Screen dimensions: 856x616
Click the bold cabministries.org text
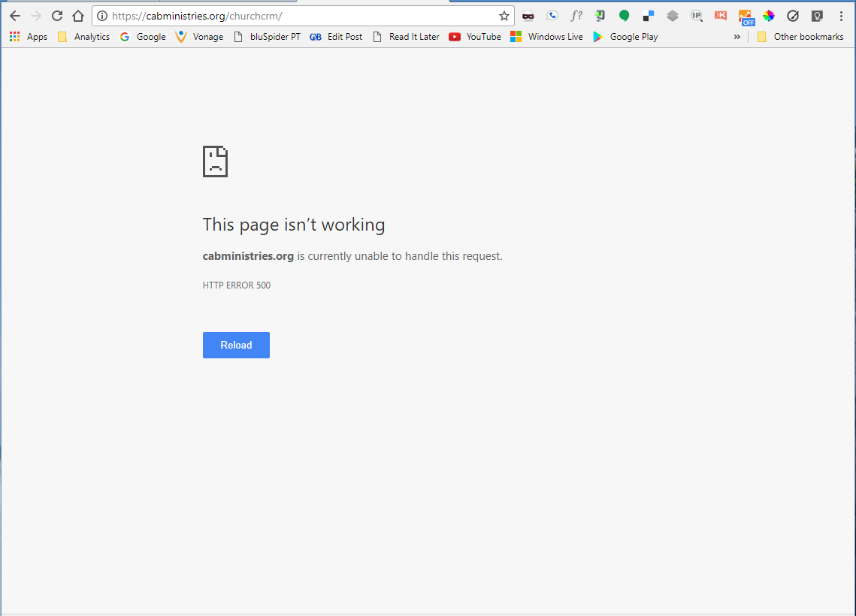249,256
